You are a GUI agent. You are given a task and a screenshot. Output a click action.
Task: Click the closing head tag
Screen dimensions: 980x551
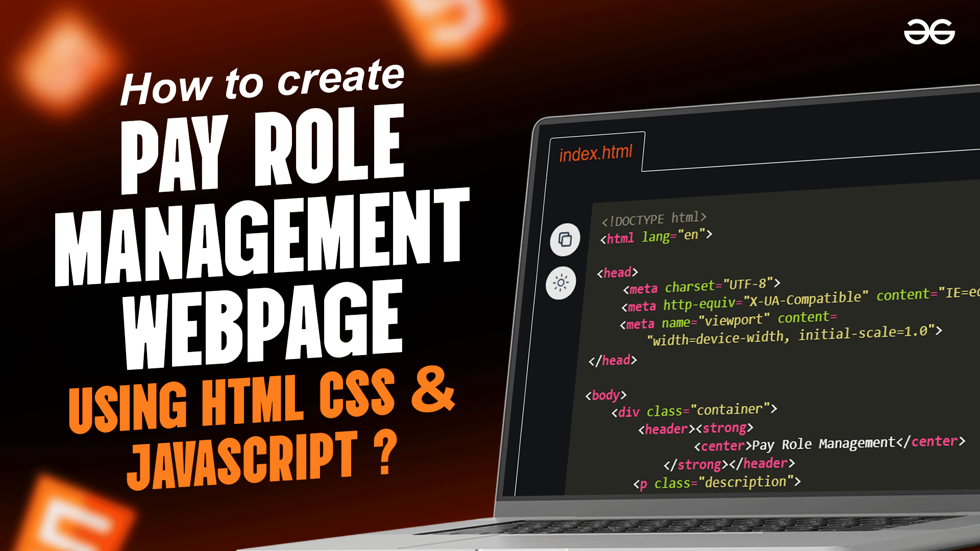(x=612, y=360)
